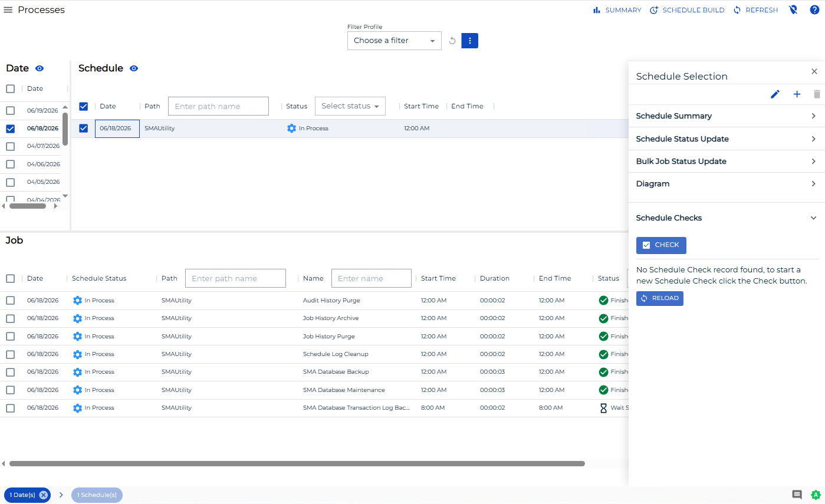This screenshot has height=504, width=825.
Task: Click the RELOAD button
Action: point(660,298)
